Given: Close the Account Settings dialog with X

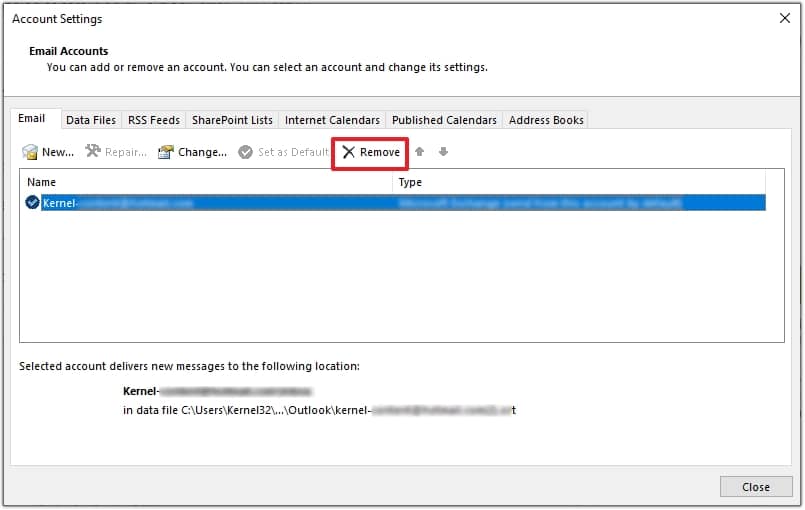Looking at the screenshot, I should [784, 18].
